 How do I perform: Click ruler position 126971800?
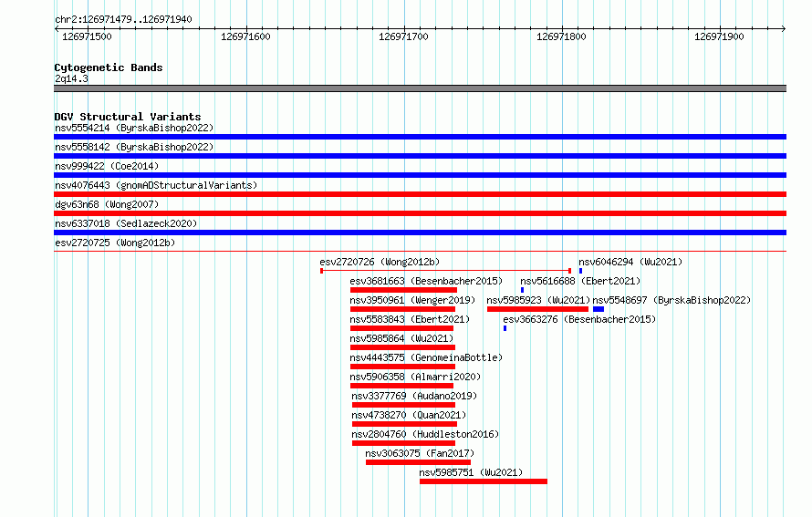click(561, 36)
